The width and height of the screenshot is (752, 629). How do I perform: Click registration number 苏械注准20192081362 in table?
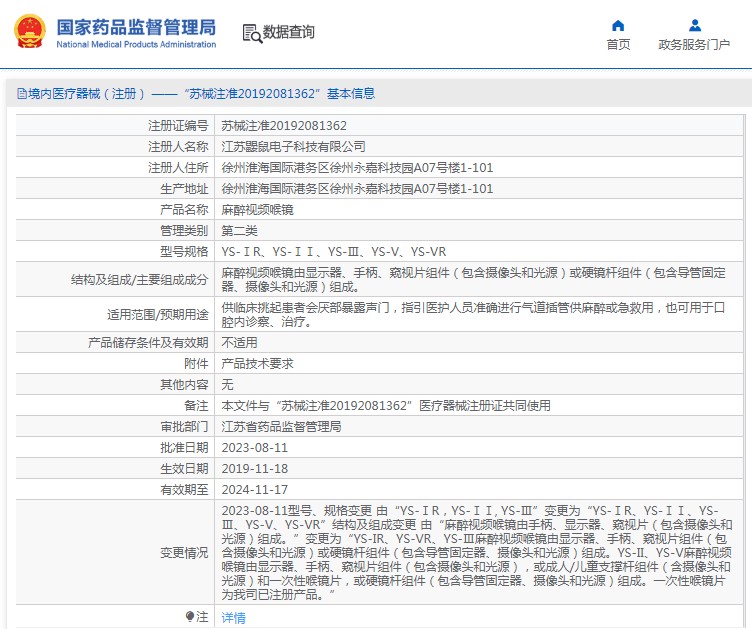pos(284,126)
